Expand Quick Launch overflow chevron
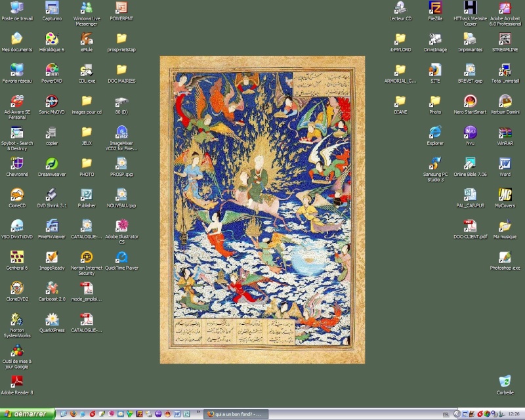 198,412
